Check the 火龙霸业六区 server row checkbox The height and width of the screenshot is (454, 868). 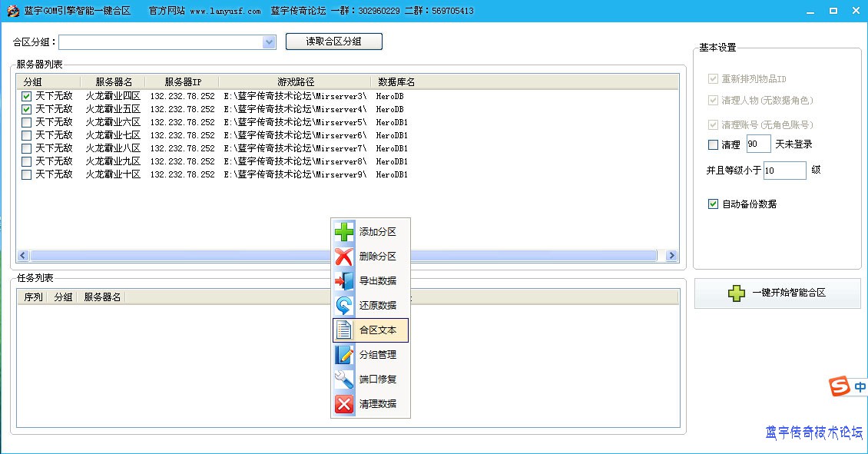tap(27, 123)
